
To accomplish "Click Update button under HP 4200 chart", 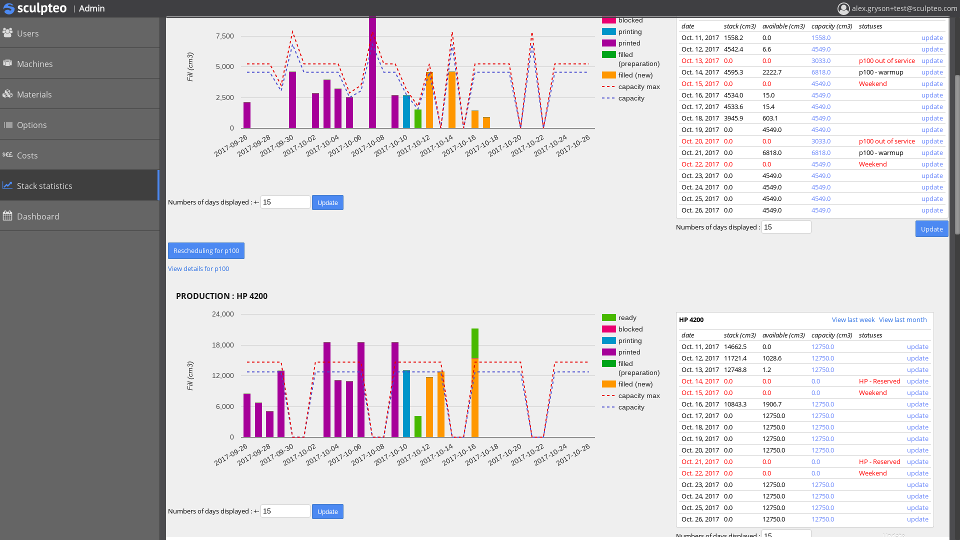I will [328, 512].
